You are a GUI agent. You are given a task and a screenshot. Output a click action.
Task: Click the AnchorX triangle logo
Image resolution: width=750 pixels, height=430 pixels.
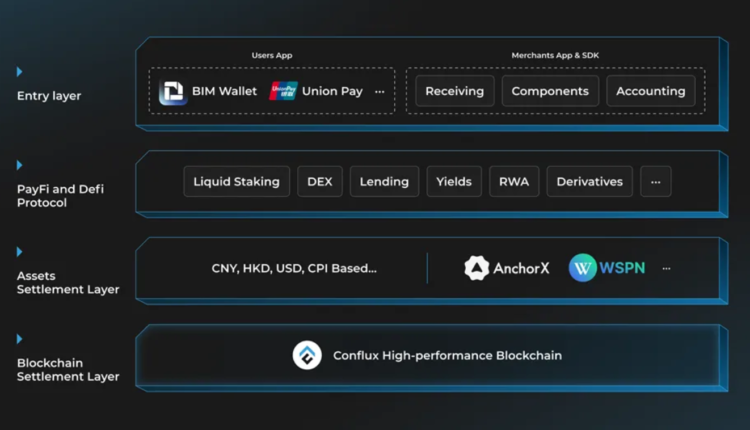(x=477, y=268)
